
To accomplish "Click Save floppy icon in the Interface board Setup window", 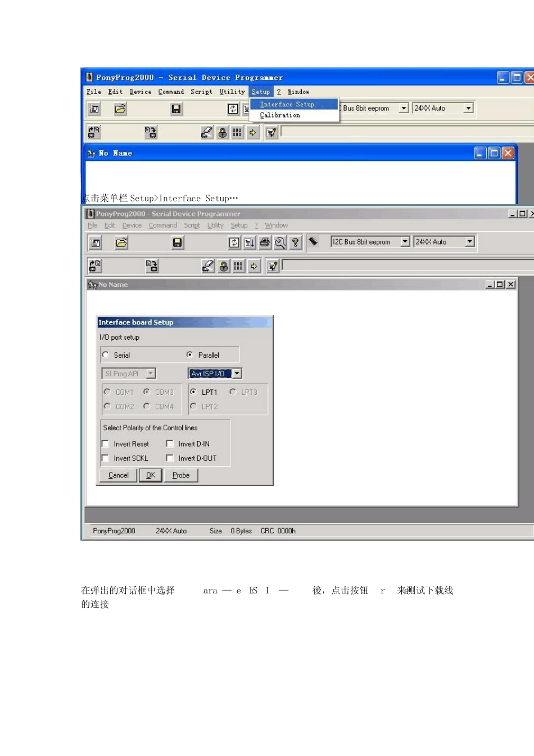I will [x=178, y=242].
